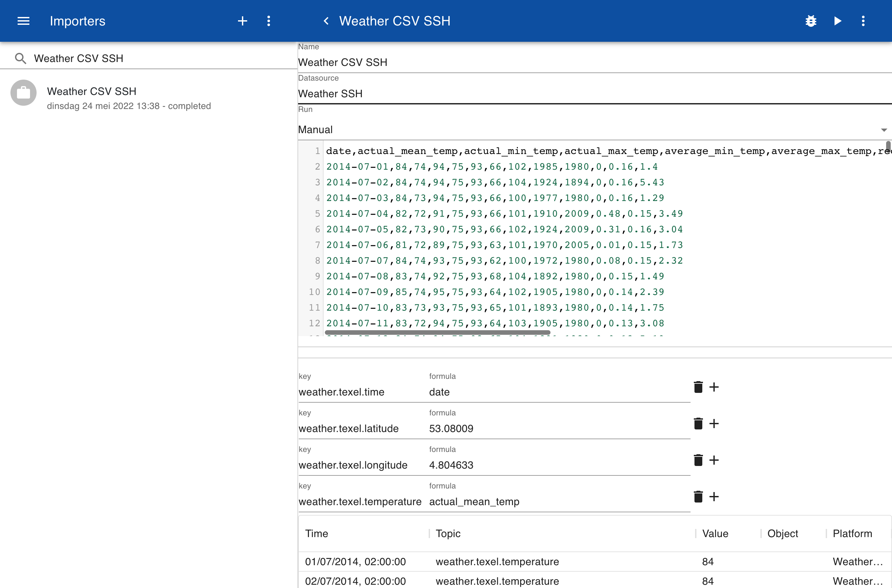Open Importers list overflow menu

pyautogui.click(x=269, y=21)
